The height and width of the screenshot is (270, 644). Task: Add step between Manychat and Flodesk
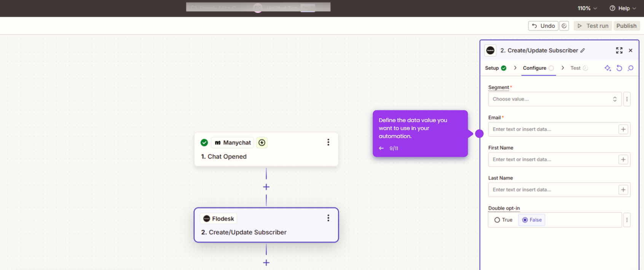[x=266, y=187]
